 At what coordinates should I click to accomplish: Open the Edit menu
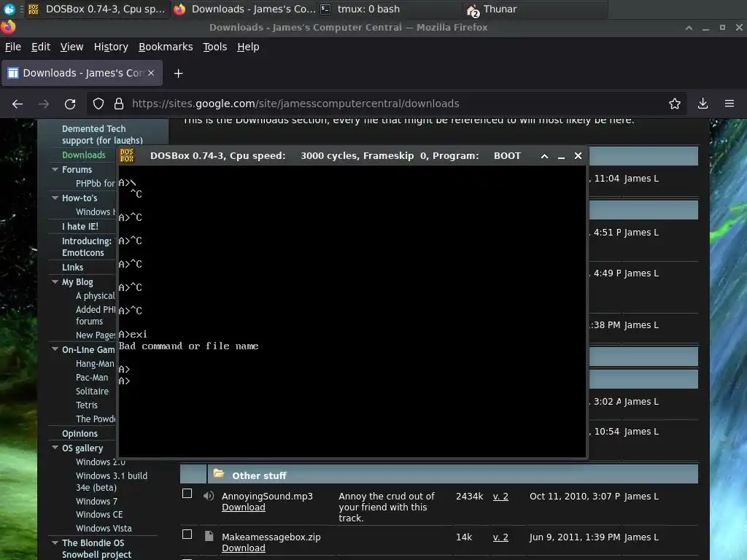point(41,47)
